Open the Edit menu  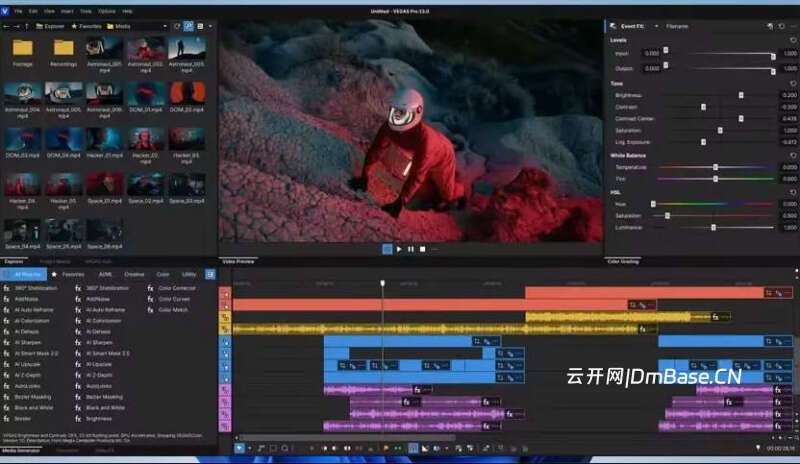33,11
